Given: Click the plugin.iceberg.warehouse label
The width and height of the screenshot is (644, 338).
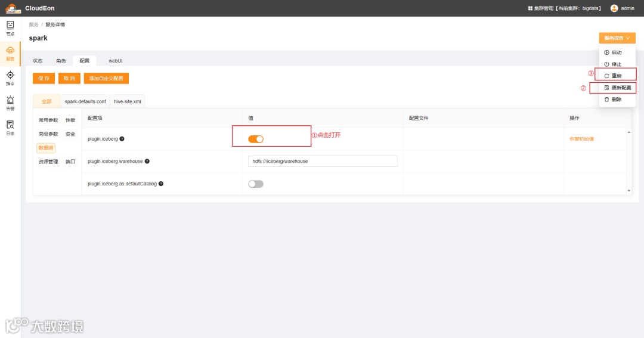Looking at the screenshot, I should tap(115, 162).
